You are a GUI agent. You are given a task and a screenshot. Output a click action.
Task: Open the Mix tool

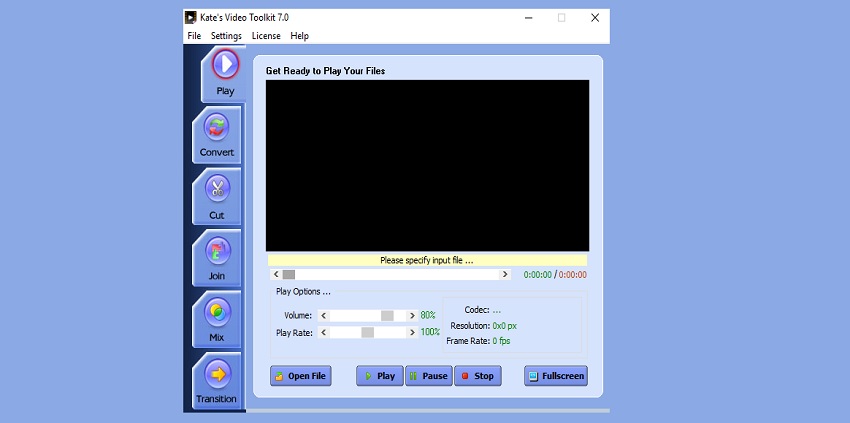[217, 319]
